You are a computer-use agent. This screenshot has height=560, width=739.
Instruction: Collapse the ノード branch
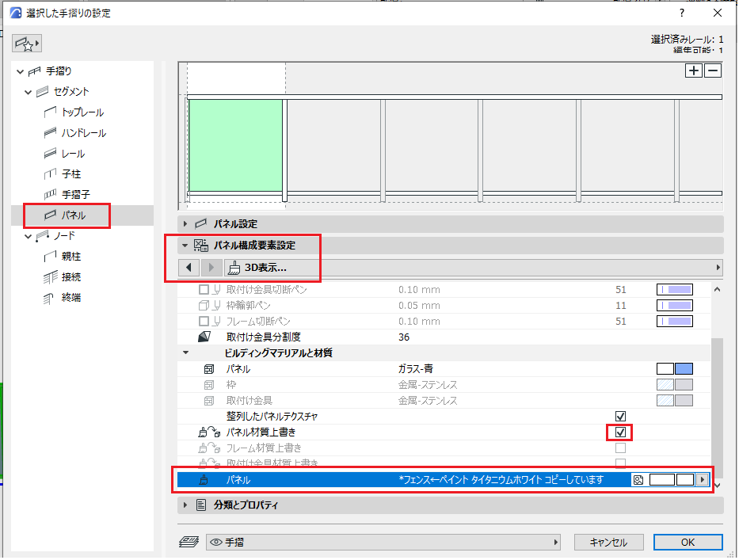[28, 236]
